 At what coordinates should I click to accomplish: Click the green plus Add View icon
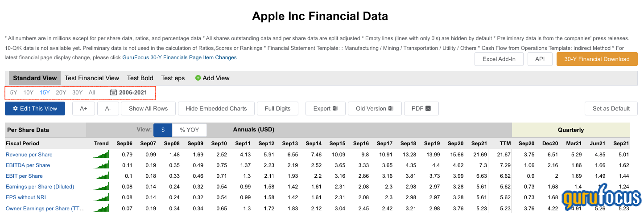(x=198, y=78)
